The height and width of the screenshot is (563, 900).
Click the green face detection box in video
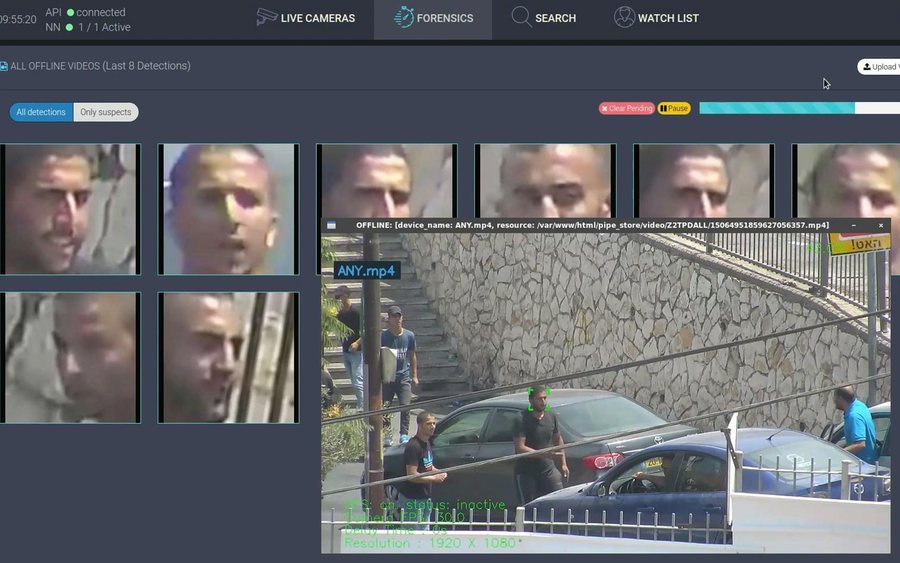(x=539, y=399)
